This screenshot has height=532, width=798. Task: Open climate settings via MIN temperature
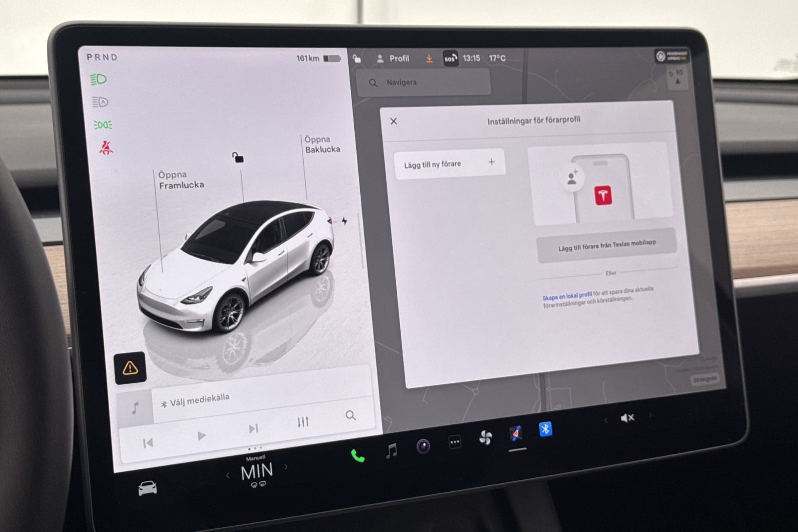pos(257,471)
